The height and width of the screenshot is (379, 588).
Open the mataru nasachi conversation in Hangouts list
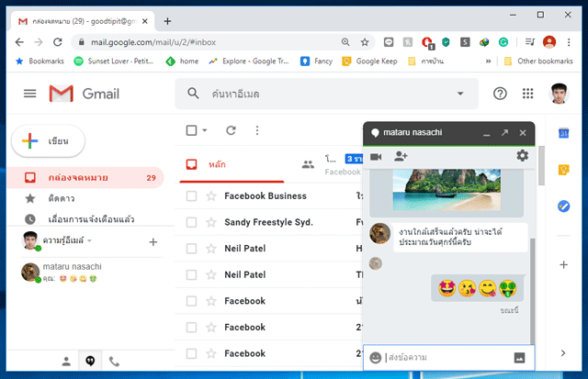(x=92, y=273)
